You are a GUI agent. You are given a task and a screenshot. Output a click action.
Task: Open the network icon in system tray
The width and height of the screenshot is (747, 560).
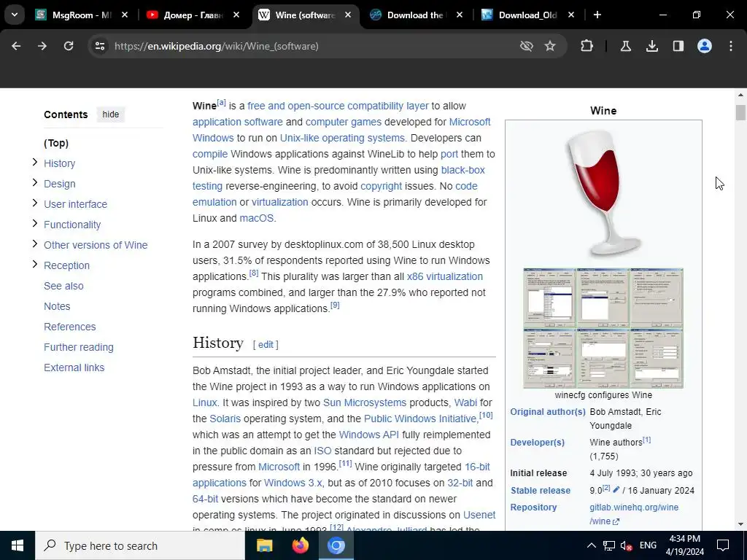[x=609, y=545]
